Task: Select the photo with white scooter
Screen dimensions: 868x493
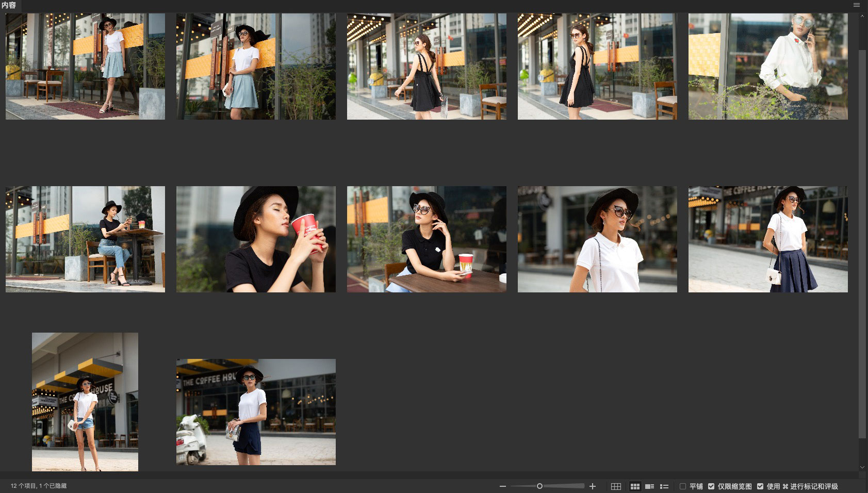Action: pos(256,412)
